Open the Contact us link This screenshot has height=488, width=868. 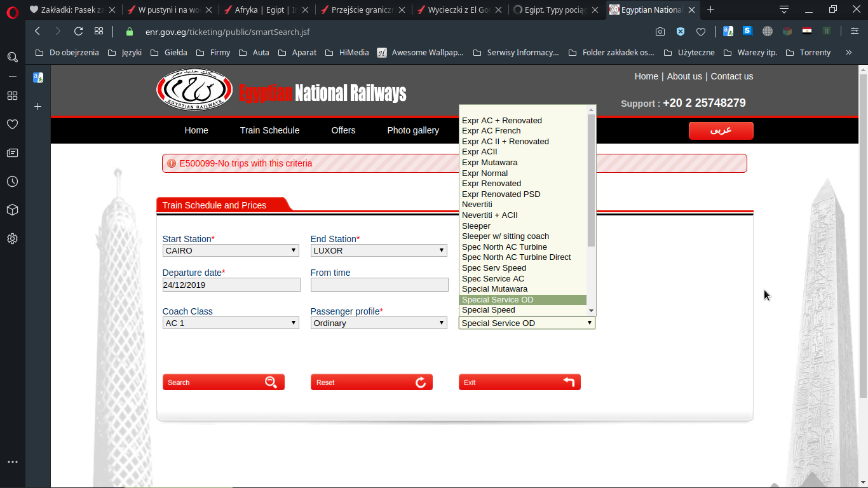tap(731, 76)
